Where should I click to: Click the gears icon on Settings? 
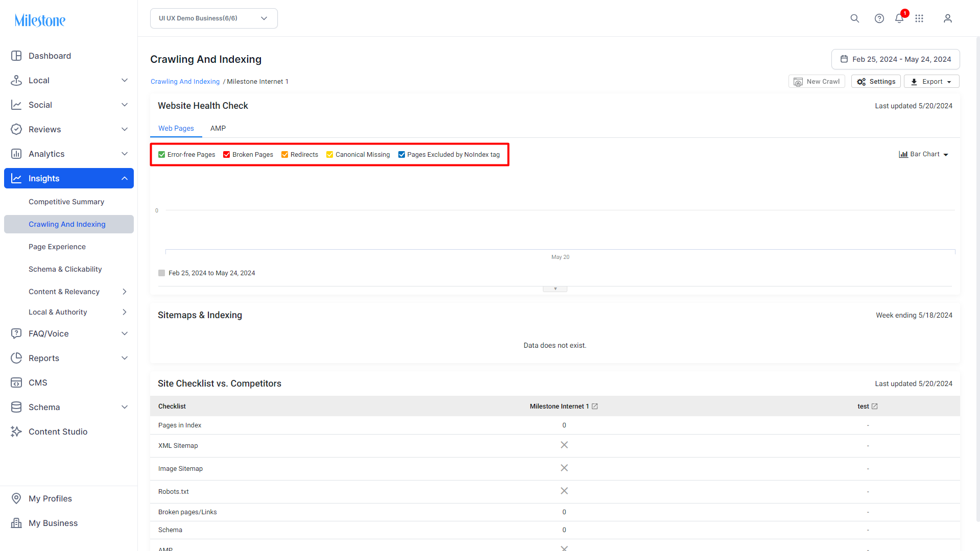tap(862, 82)
